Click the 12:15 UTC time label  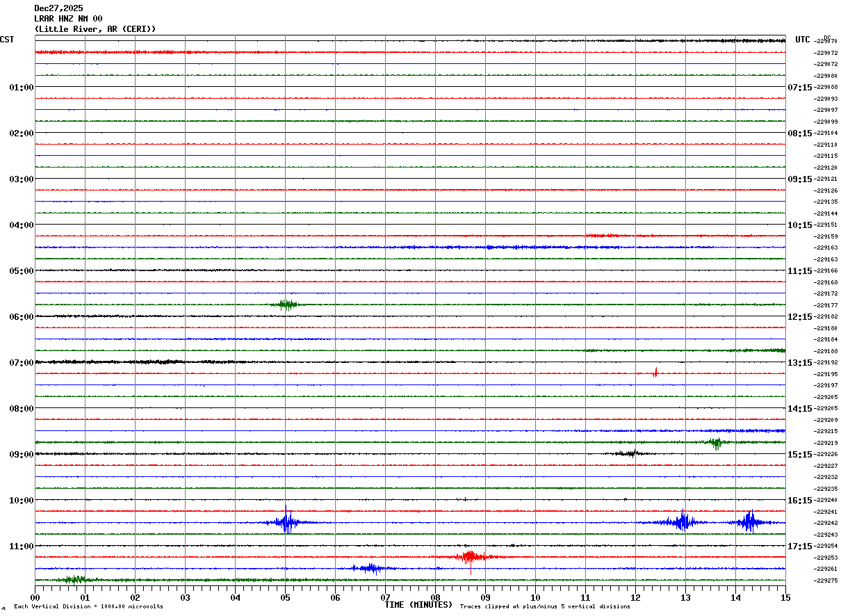[799, 317]
